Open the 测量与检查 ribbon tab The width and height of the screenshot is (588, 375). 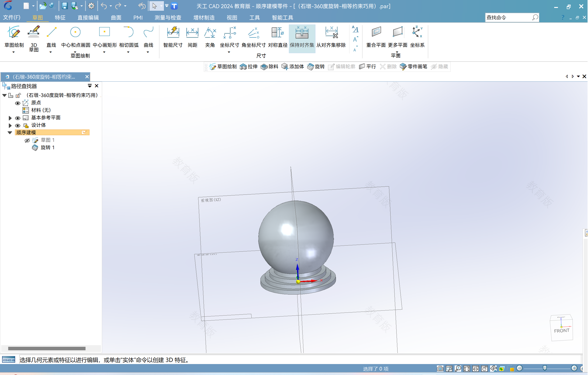click(x=168, y=17)
